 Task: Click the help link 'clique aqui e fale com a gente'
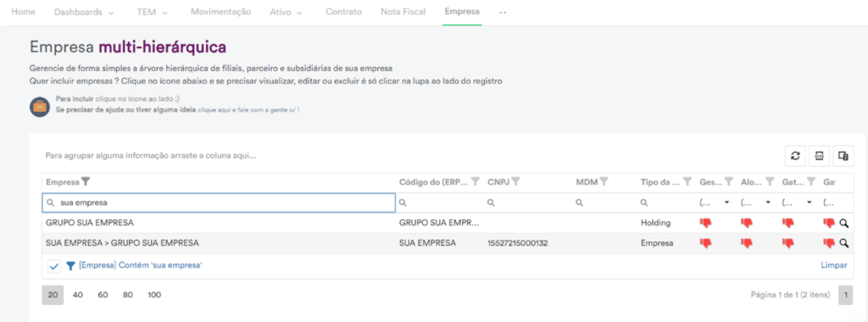(248, 110)
